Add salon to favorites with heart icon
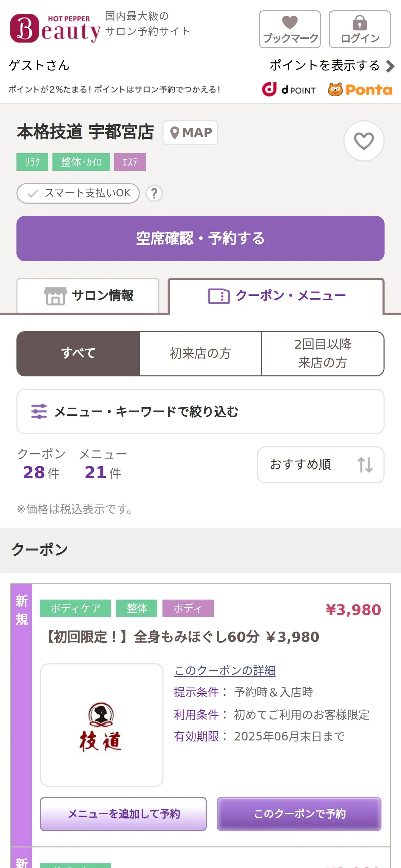This screenshot has height=868, width=401. pos(364,141)
